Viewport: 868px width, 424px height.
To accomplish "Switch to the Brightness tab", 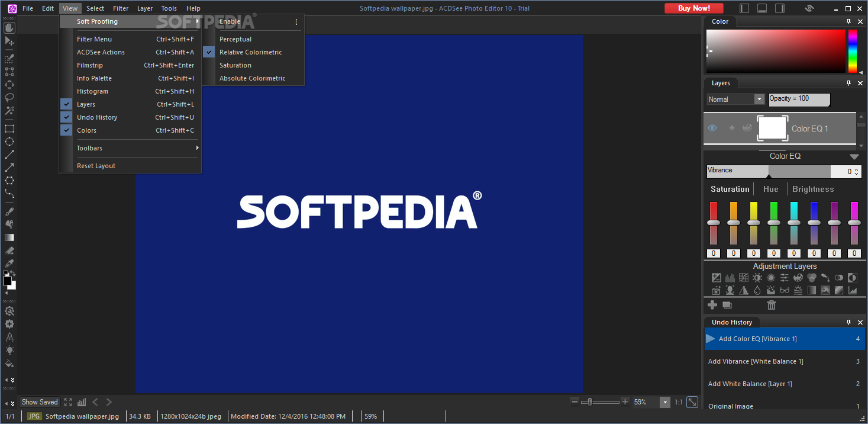I will (x=813, y=189).
